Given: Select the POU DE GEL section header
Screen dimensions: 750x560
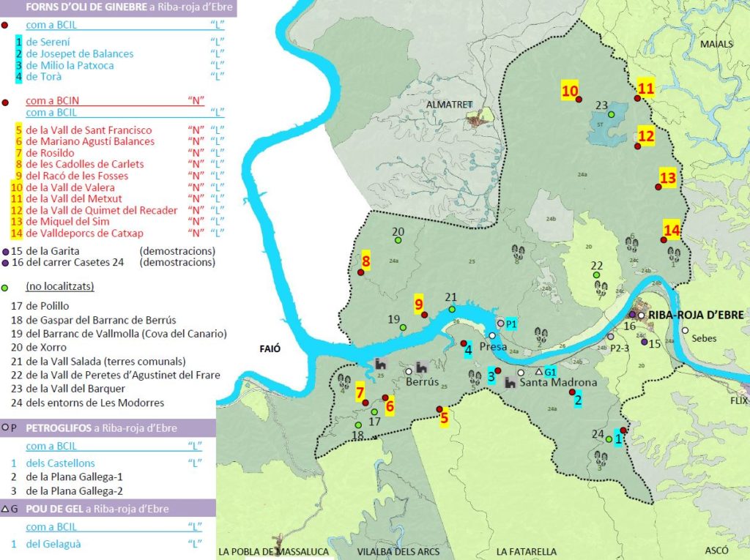Looking at the screenshot, I should [x=93, y=509].
